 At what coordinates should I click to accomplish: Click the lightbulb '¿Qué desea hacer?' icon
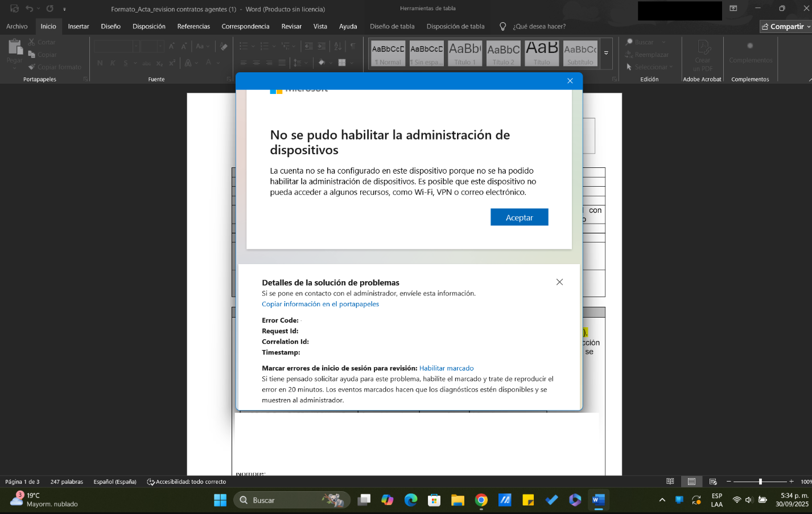pyautogui.click(x=502, y=26)
